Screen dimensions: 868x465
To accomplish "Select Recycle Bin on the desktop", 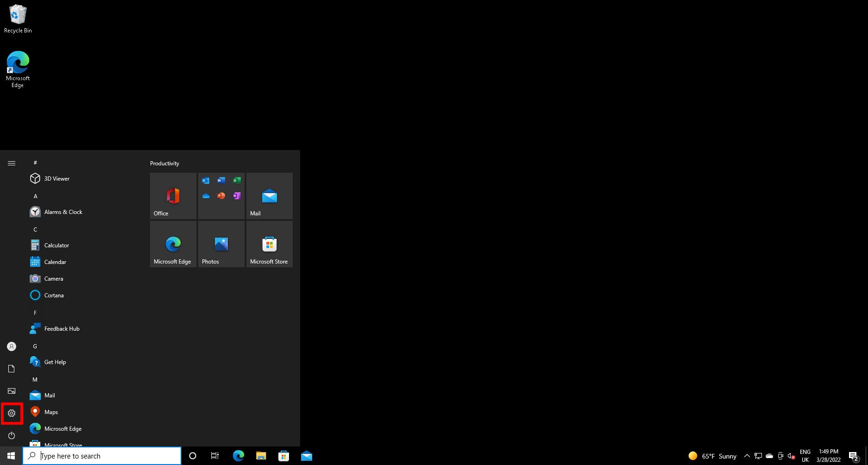I will 18,19.
